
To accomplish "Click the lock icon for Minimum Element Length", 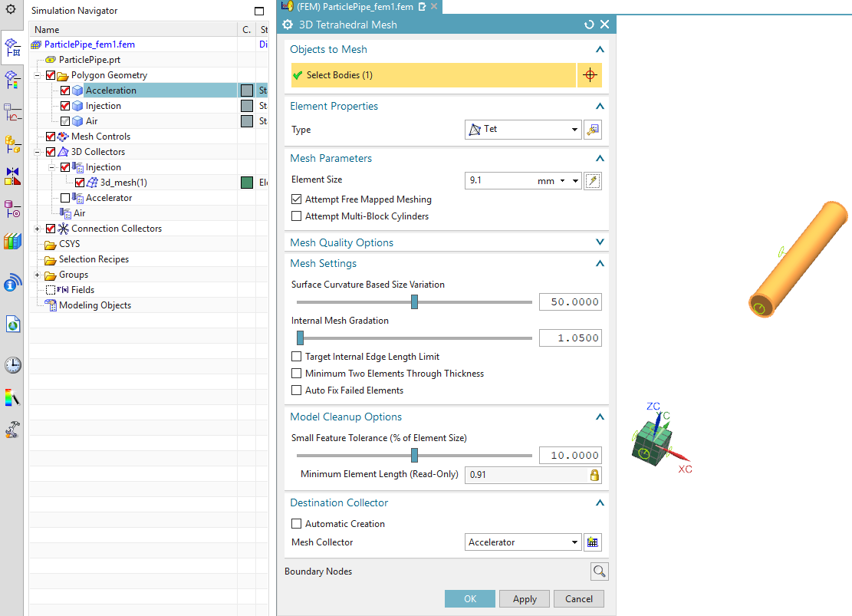I will (x=594, y=475).
